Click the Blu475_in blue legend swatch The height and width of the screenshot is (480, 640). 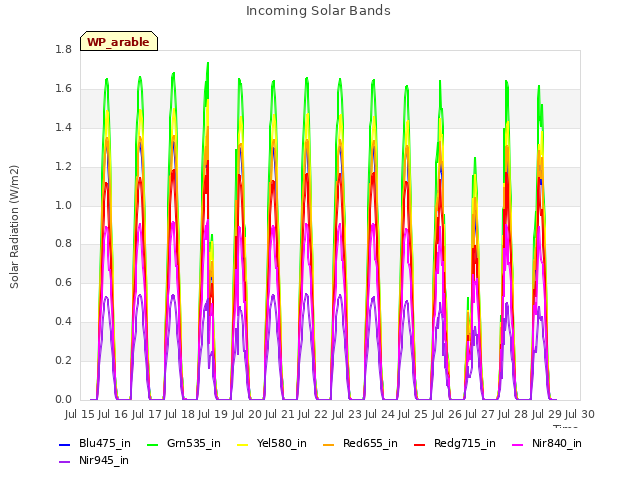[x=64, y=445]
